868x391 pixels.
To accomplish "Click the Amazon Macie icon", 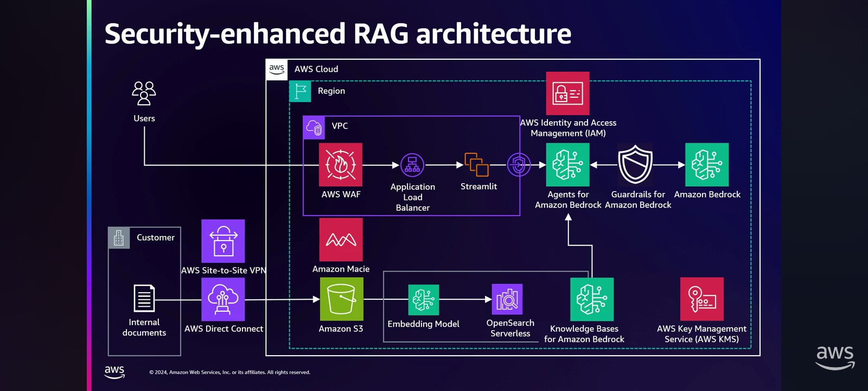I will [341, 239].
